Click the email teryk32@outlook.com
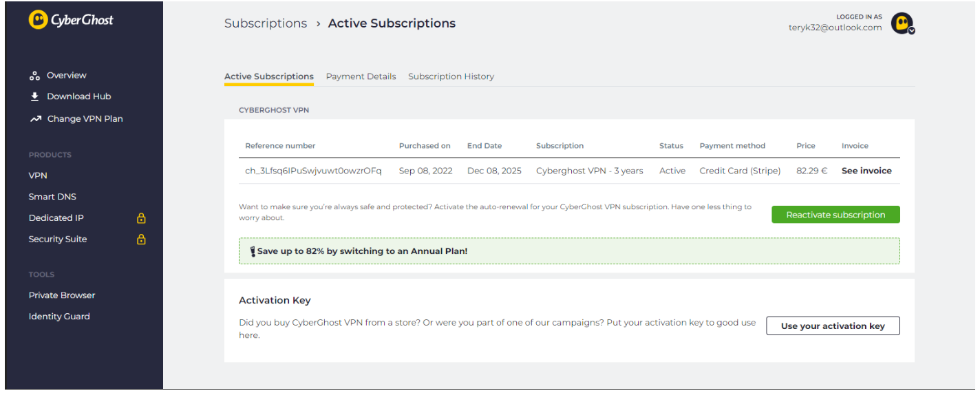The height and width of the screenshot is (393, 980). (x=835, y=28)
